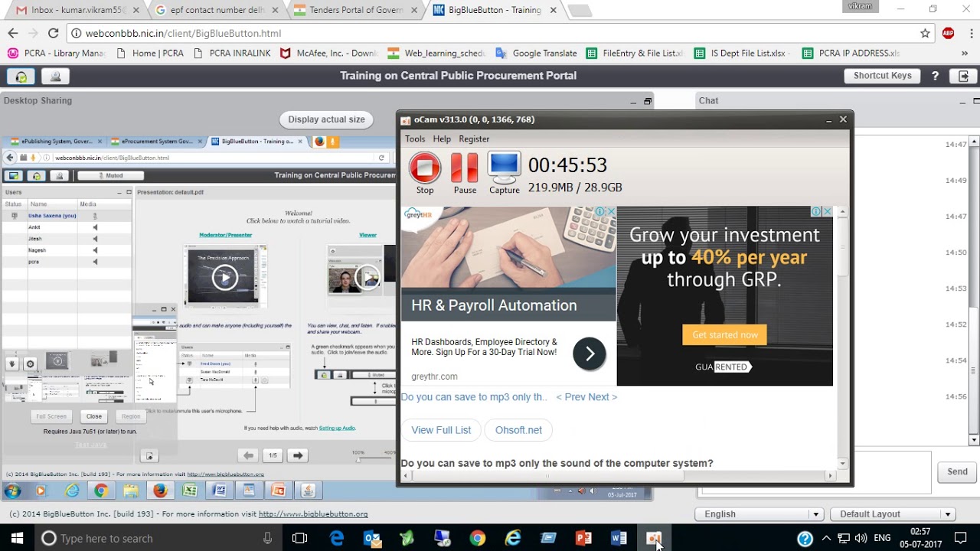Reload the browser page

tap(53, 34)
